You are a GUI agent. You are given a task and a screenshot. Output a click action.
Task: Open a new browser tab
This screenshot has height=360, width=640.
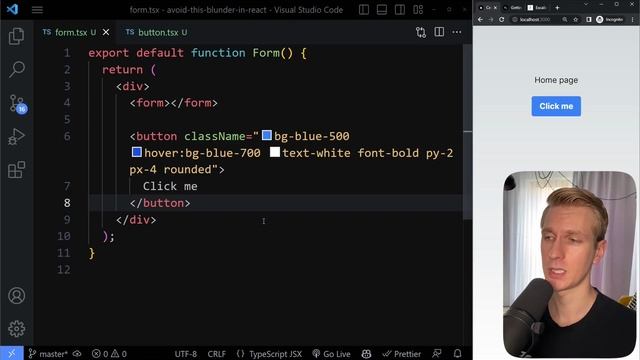(557, 7)
